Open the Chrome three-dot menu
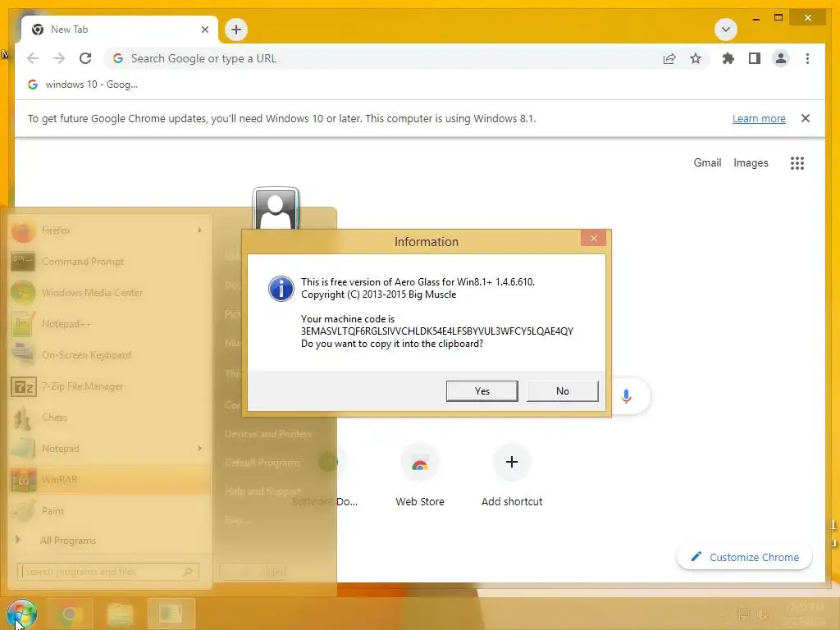The image size is (840, 630). pos(807,58)
